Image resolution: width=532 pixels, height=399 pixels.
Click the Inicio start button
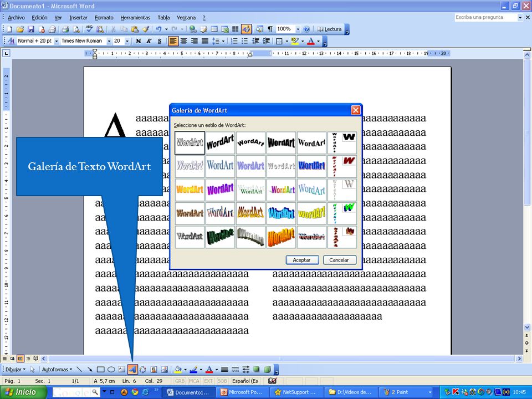(23, 392)
